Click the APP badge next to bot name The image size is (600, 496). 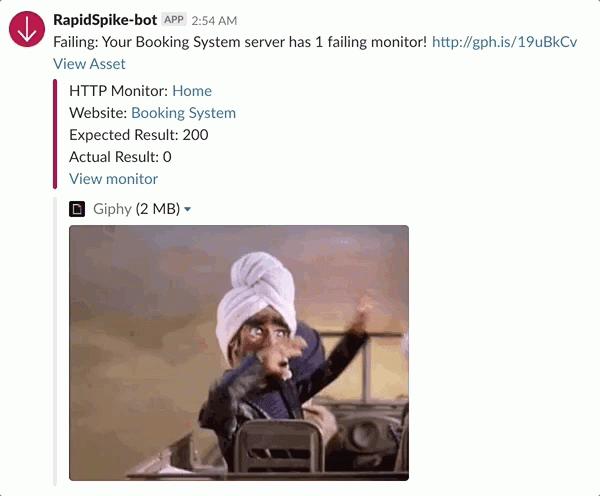click(x=174, y=20)
